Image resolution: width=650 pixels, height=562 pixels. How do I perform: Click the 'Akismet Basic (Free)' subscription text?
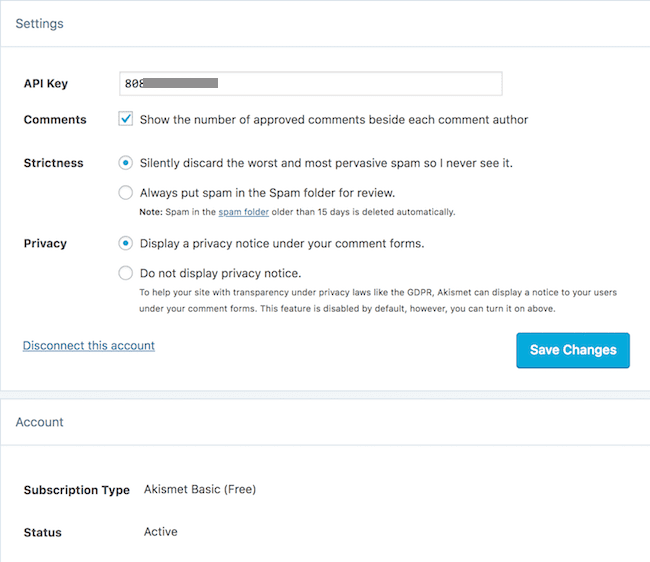coord(200,489)
